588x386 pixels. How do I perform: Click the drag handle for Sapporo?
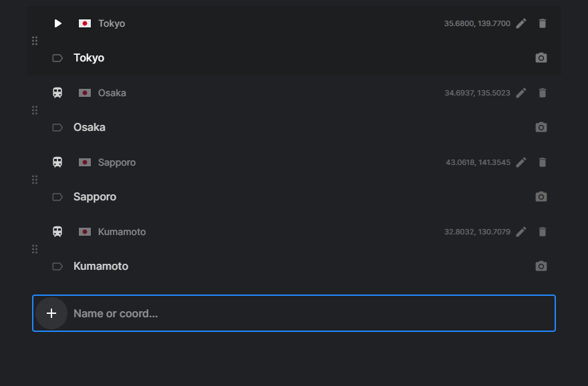(x=35, y=180)
